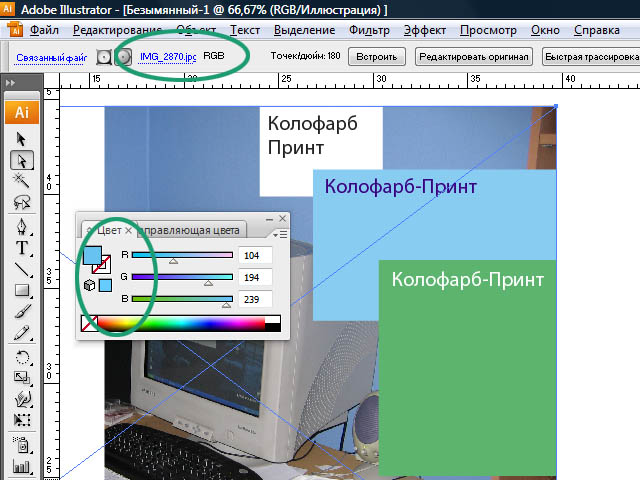Image resolution: width=640 pixels, height=480 pixels.
Task: Close the Color panel
Action: coord(282,219)
